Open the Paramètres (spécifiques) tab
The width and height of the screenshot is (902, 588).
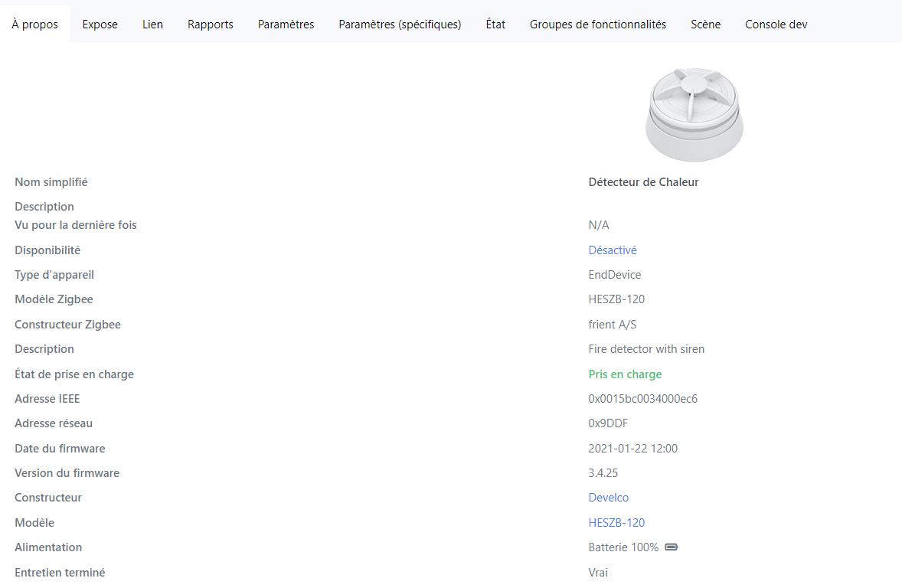[x=400, y=24]
